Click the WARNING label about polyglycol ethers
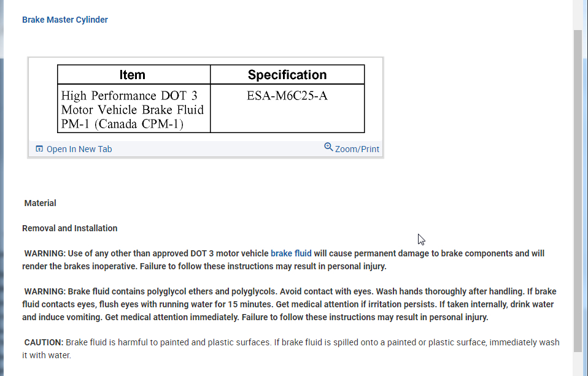Viewport: 588px width, 376px height. point(45,291)
